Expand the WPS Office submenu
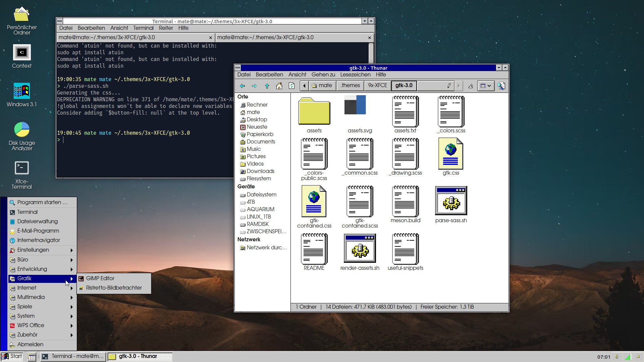The height and width of the screenshot is (362, 644). pos(42,325)
